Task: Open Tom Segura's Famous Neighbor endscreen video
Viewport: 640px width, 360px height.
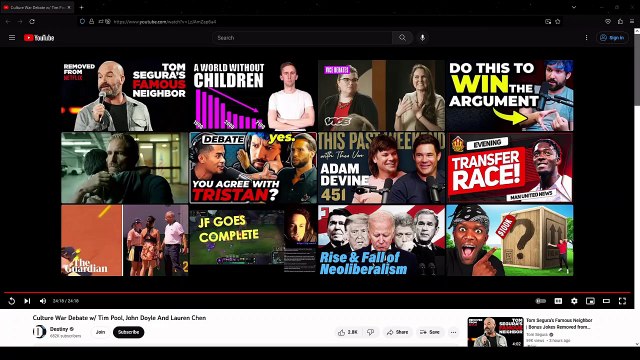Action: pyautogui.click(x=124, y=96)
